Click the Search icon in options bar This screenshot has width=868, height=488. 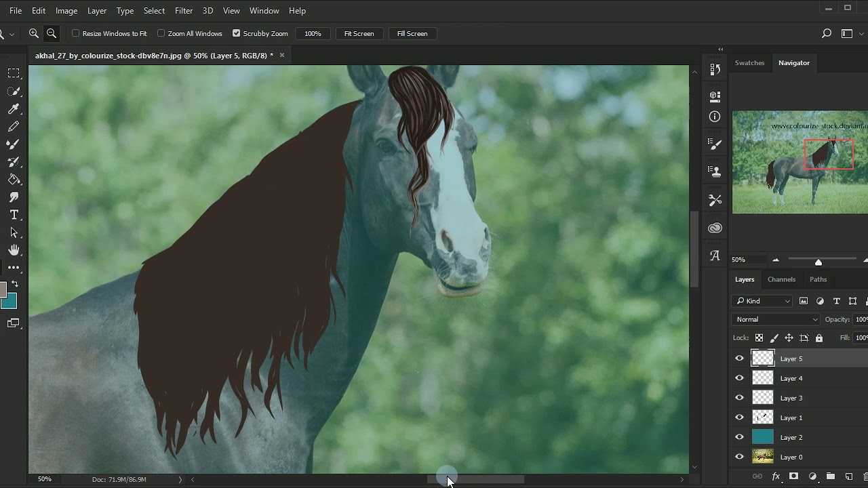[x=826, y=33]
